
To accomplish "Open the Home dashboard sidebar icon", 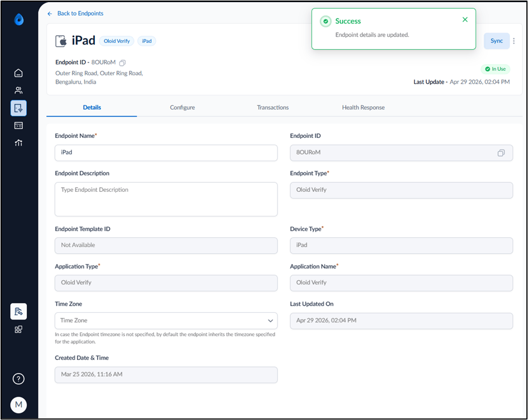I will 18,73.
